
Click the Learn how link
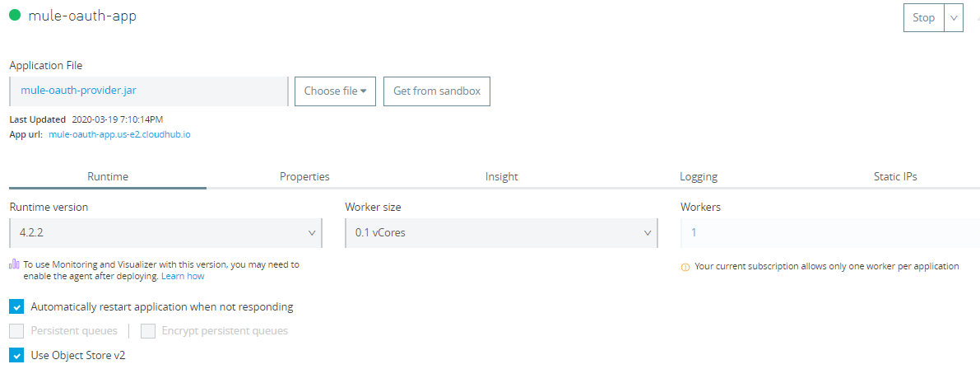click(183, 276)
